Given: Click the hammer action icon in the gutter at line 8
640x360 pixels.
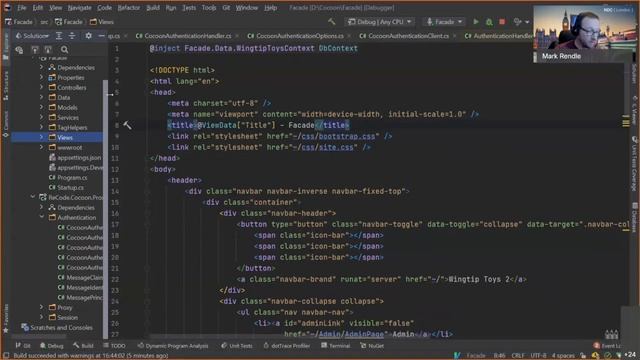Looking at the screenshot, I should 127,125.
